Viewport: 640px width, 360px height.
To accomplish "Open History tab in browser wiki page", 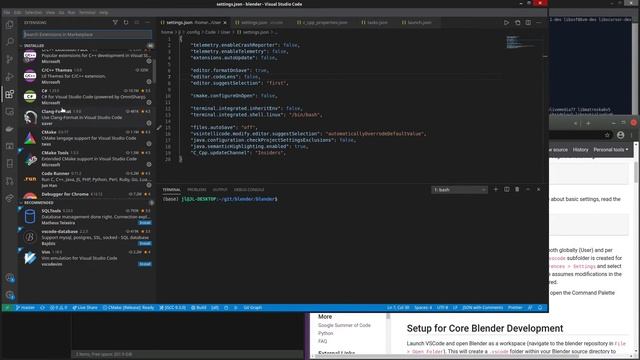I will coord(580,150).
